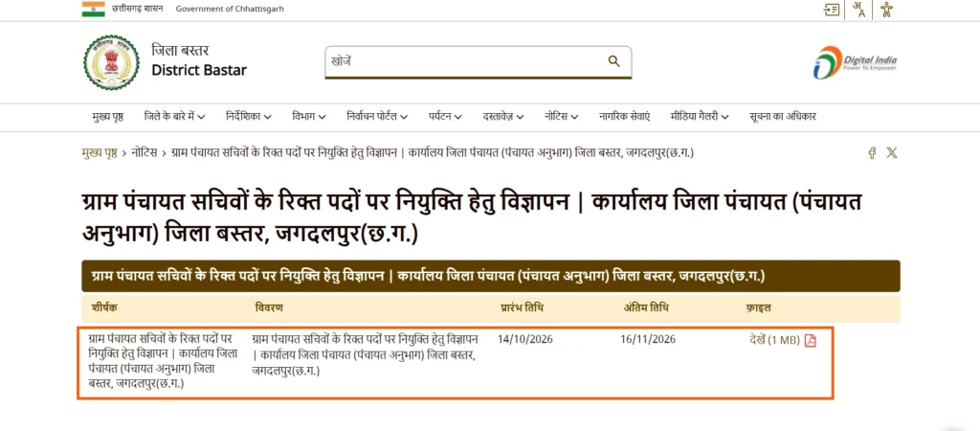980x431 pixels.
Task: Click the search magnifier icon
Action: (x=613, y=60)
